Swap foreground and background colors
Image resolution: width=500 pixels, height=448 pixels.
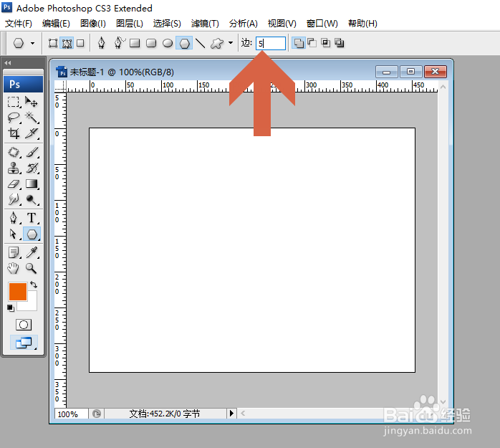click(34, 285)
